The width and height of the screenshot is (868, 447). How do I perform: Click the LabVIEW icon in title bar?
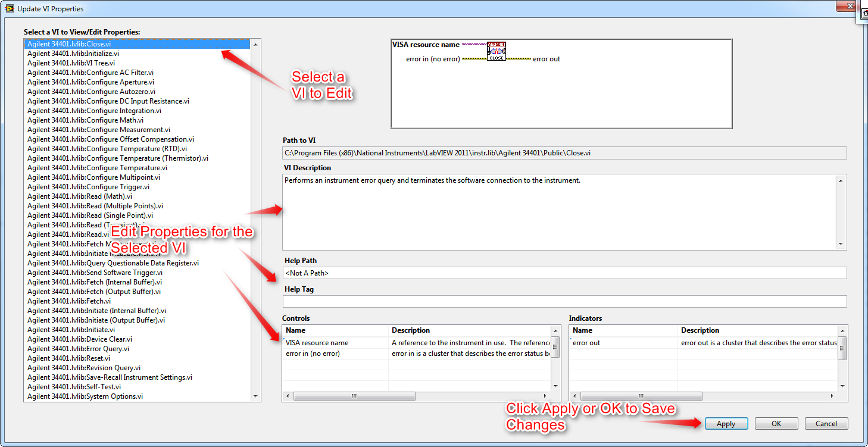[10, 8]
